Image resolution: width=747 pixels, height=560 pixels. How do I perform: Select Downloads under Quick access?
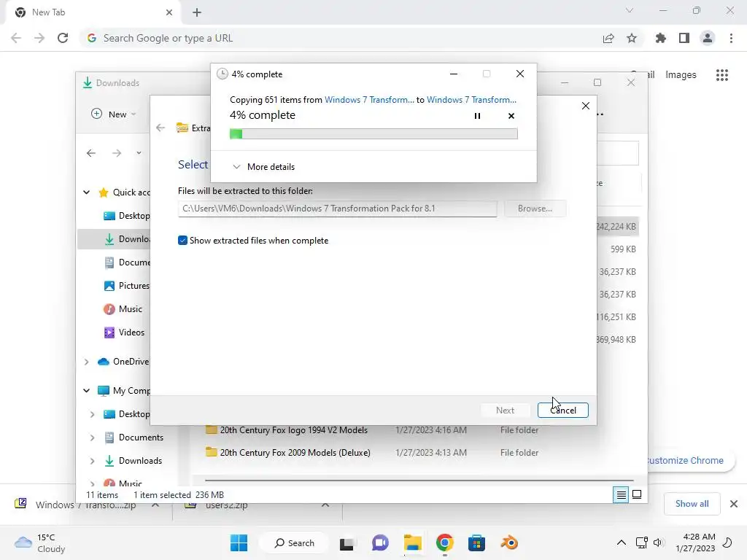127,239
